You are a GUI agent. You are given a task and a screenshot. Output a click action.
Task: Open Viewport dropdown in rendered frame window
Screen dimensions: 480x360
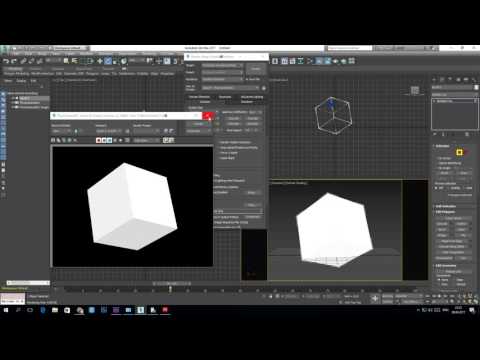[x=108, y=131]
